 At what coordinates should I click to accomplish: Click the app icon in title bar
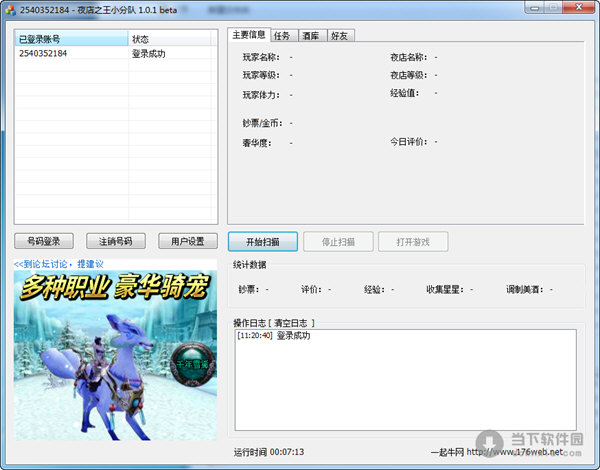tap(11, 10)
